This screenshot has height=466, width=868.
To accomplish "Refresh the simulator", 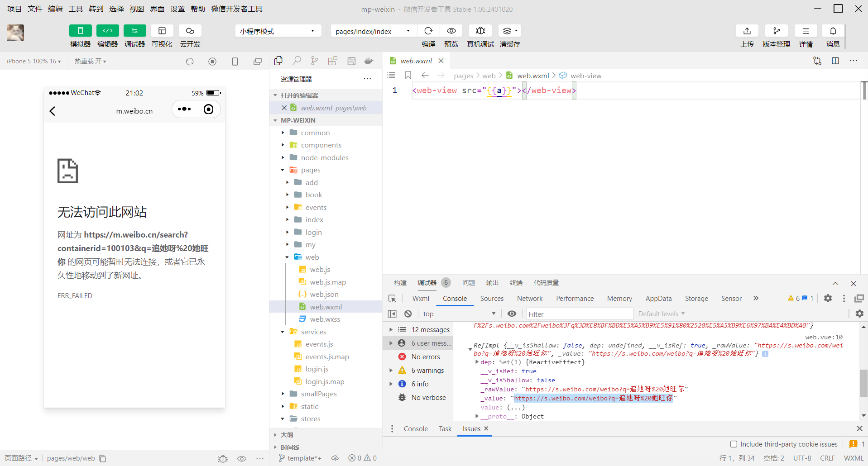I will click(x=190, y=61).
